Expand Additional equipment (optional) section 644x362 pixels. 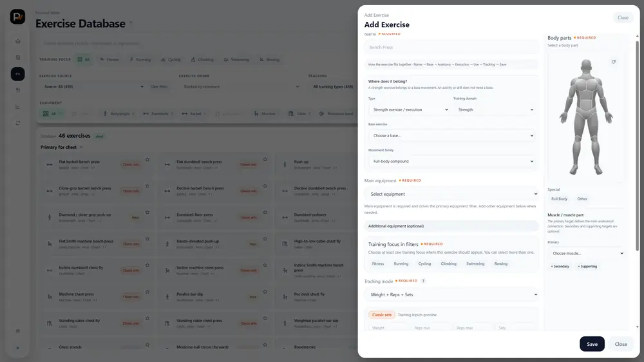(x=452, y=226)
